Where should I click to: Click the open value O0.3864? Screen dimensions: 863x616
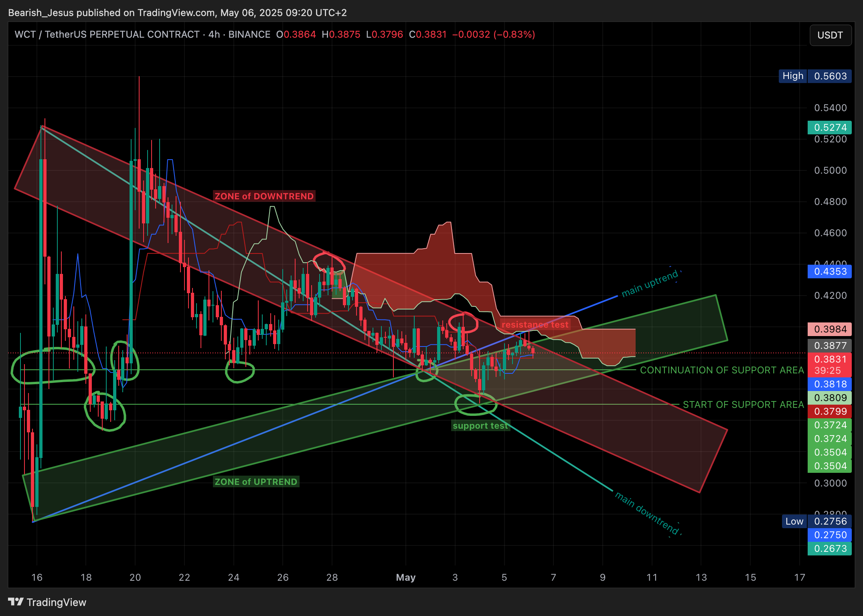[x=296, y=34]
